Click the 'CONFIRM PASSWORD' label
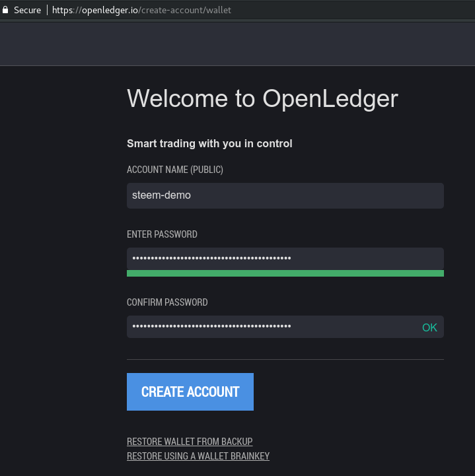Screen dimensions: 475x476 167,302
